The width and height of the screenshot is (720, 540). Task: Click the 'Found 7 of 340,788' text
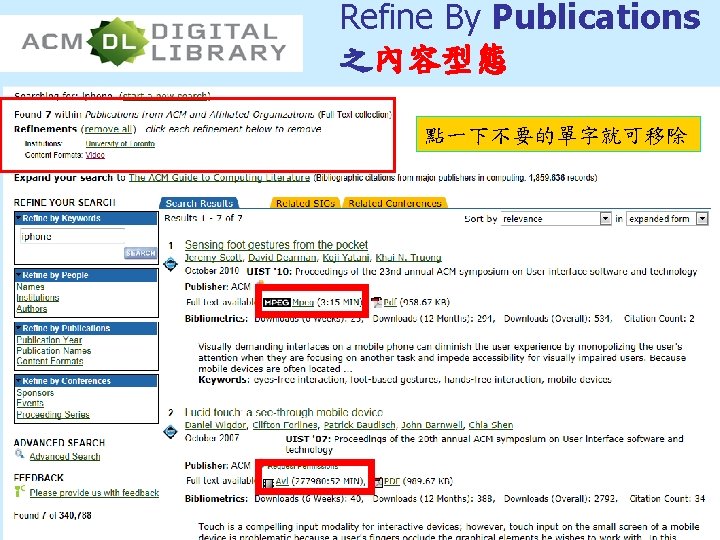click(52, 516)
